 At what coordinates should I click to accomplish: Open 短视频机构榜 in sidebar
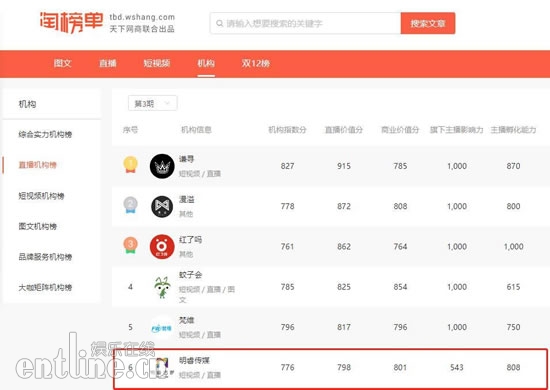point(41,196)
